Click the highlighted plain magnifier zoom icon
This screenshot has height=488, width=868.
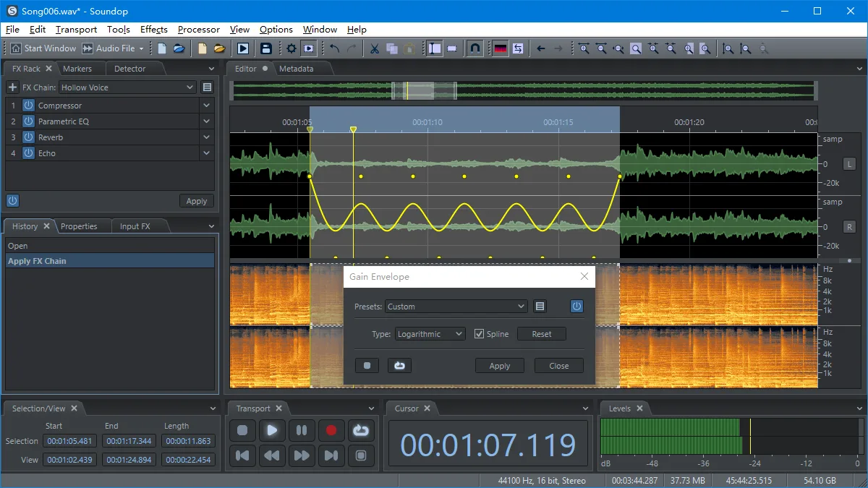pyautogui.click(x=636, y=48)
